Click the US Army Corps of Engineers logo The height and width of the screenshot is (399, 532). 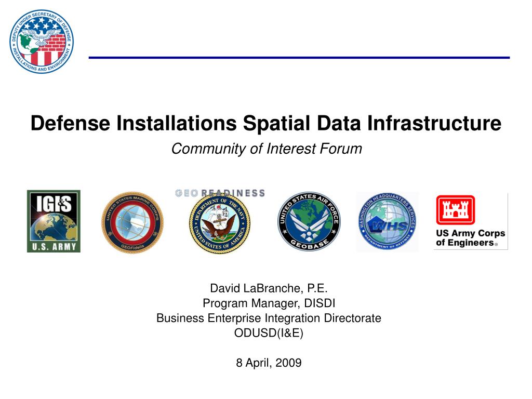point(471,221)
